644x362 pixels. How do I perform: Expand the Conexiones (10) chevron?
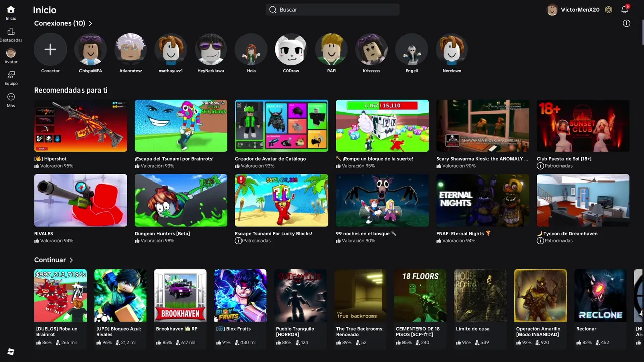click(90, 23)
